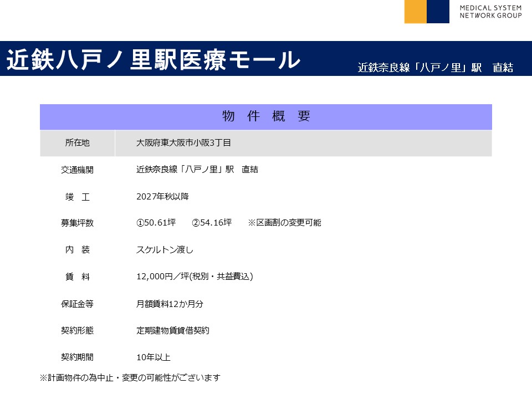Select the value スケルトン渡し
Image resolution: width=532 pixels, height=399 pixels.
pyautogui.click(x=165, y=250)
